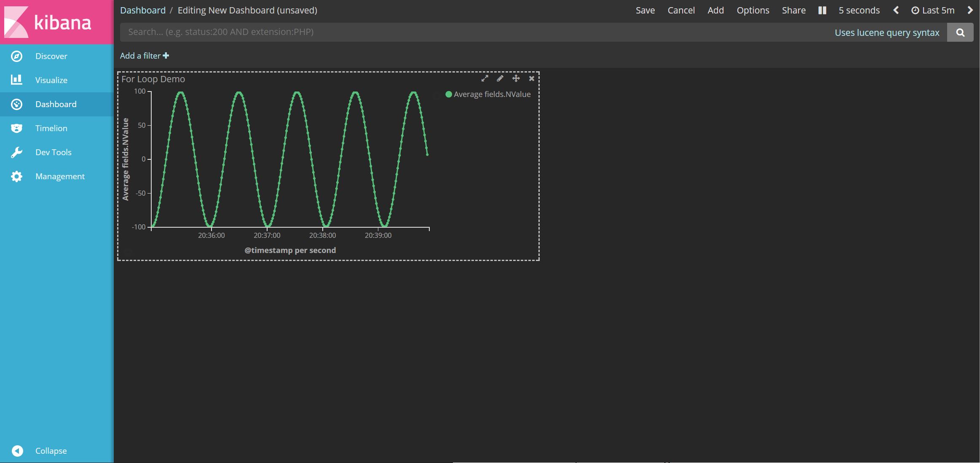Open Dev Tools wrench icon

click(17, 152)
